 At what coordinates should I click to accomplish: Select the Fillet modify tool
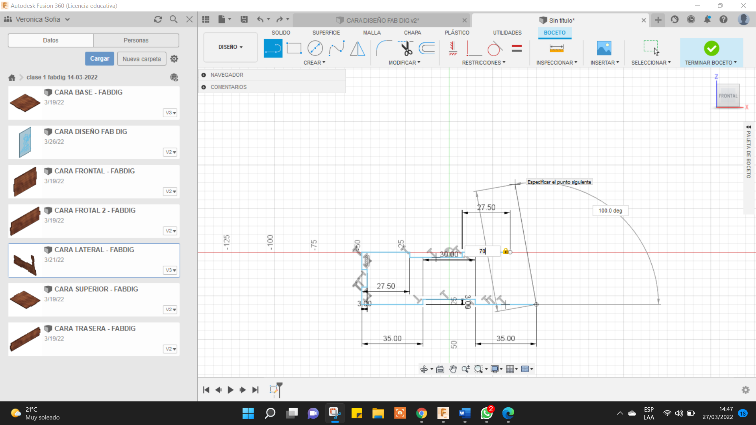point(384,49)
